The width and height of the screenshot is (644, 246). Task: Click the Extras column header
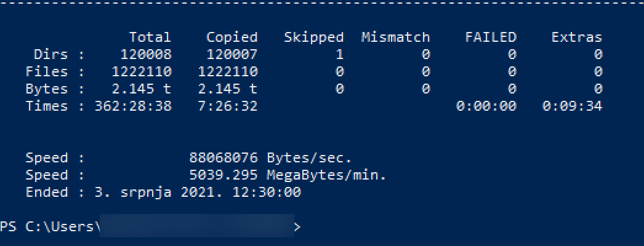577,38
